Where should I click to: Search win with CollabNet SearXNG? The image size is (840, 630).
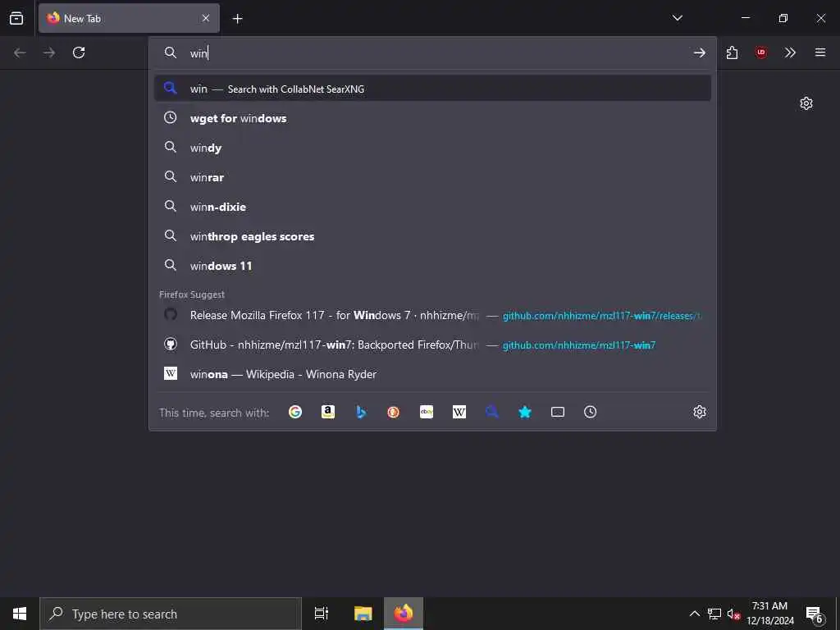tap(432, 89)
